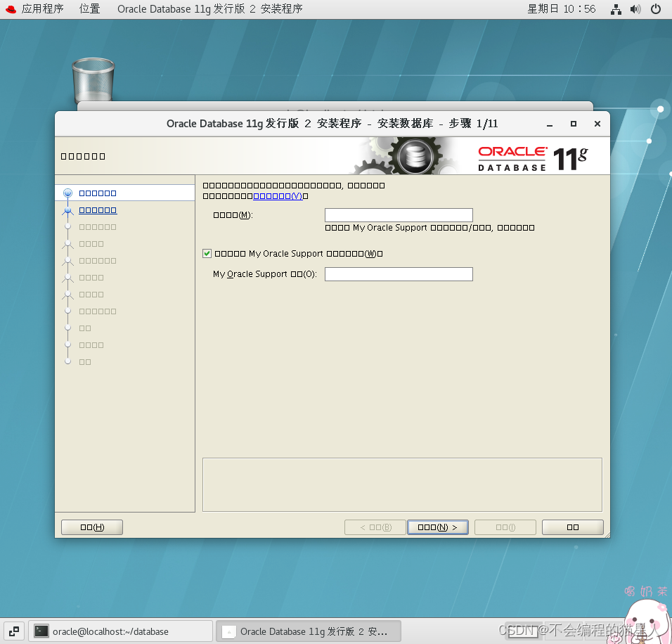
Task: Click the My Oracle Support password field
Action: point(399,274)
